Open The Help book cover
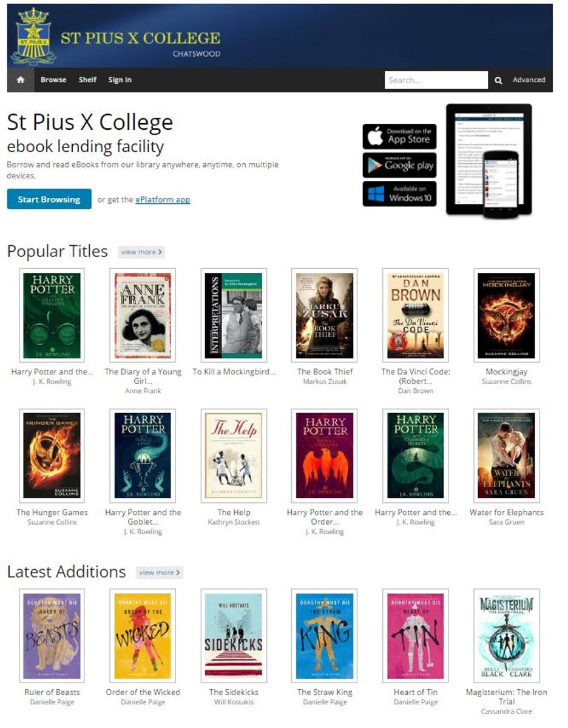 click(234, 456)
